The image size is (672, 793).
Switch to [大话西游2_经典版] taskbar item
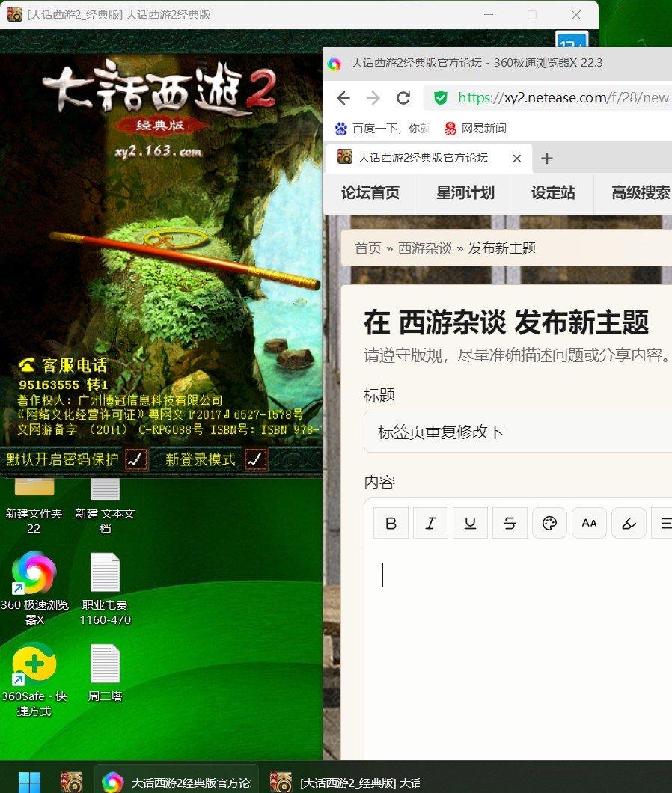tap(346, 782)
